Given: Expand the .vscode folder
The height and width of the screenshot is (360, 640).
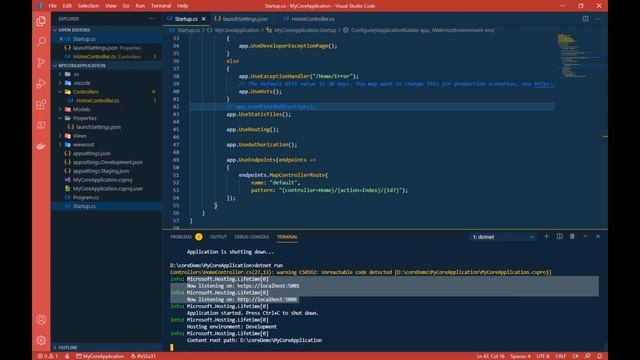Looking at the screenshot, I should click(82, 83).
